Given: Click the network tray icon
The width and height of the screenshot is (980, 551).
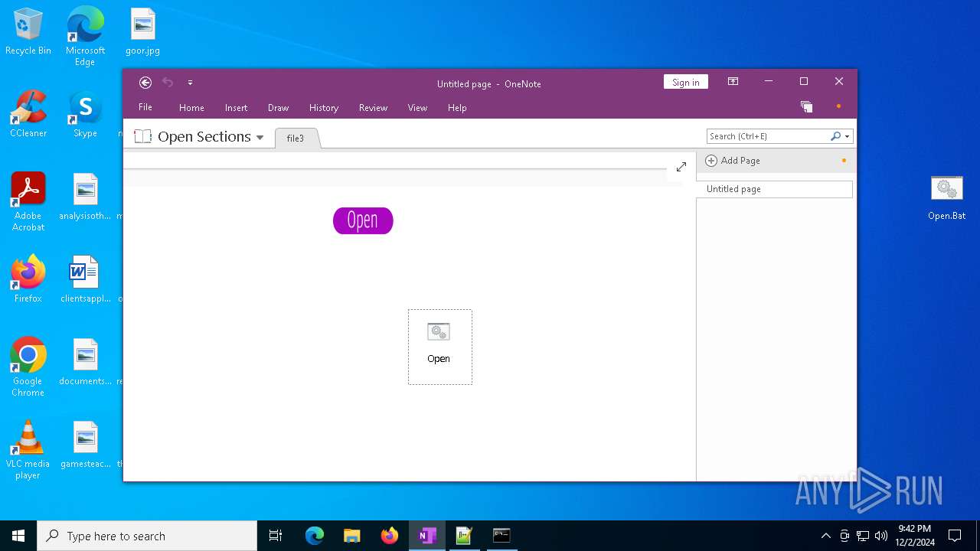Looking at the screenshot, I should [863, 536].
